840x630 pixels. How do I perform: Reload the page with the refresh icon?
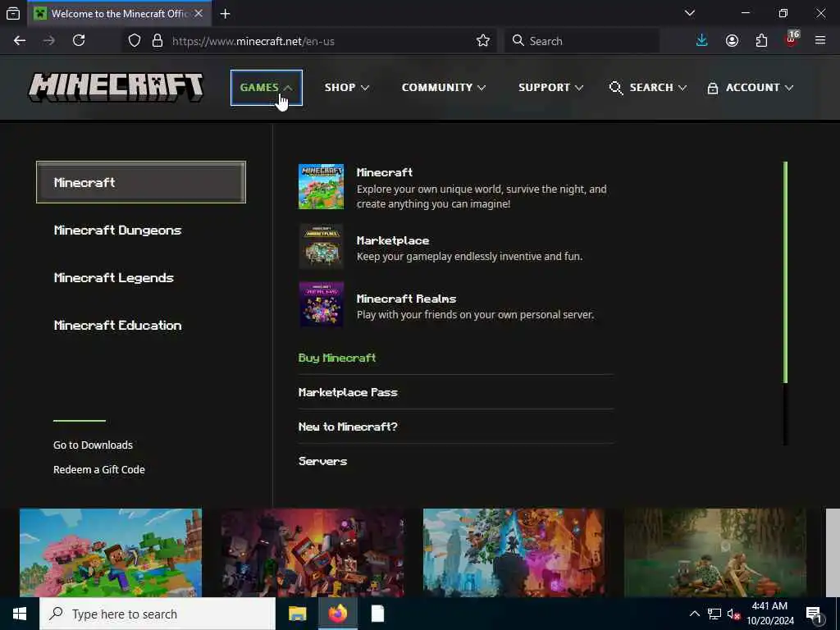pyautogui.click(x=79, y=41)
